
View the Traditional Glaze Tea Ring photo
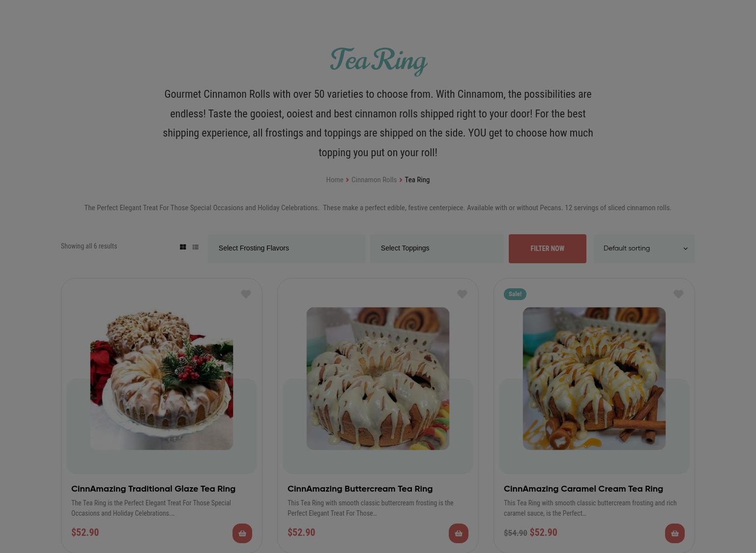(x=162, y=379)
